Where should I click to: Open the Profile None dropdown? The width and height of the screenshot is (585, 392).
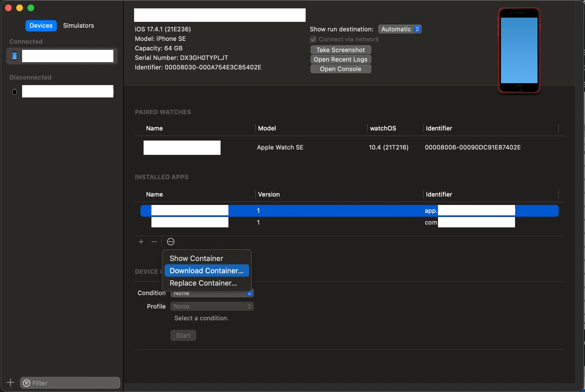(212, 306)
